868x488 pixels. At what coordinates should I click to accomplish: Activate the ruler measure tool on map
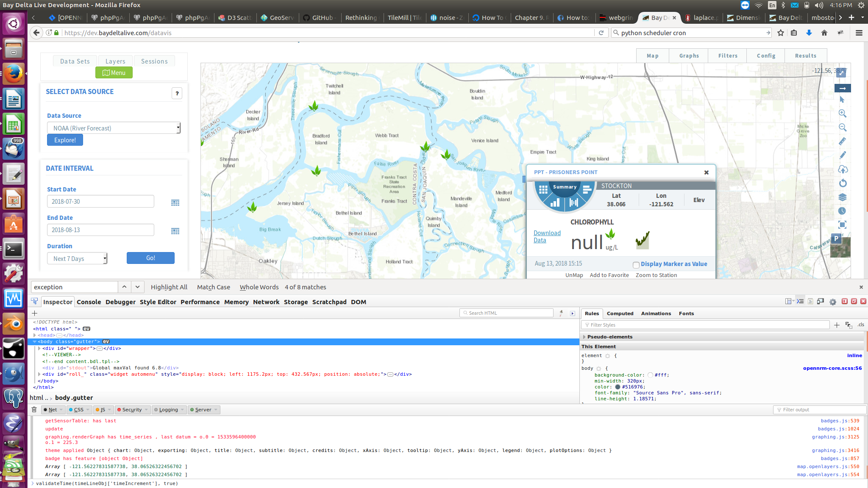click(x=843, y=141)
